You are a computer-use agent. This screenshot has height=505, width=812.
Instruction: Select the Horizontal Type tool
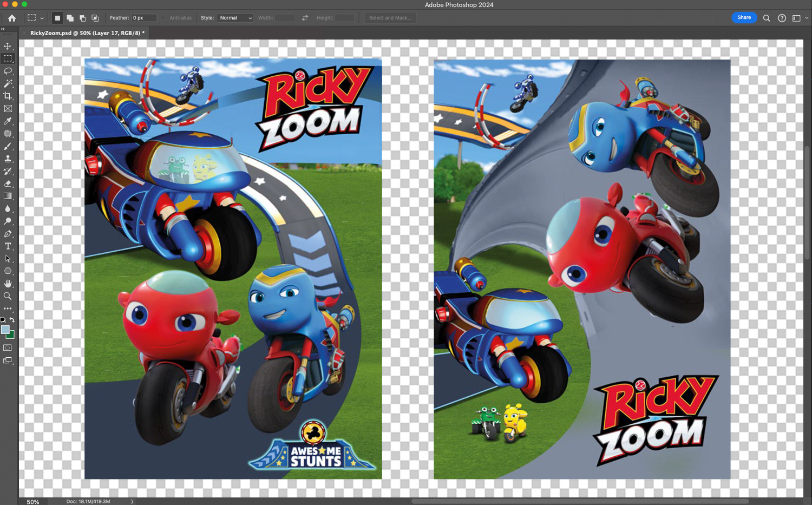click(8, 246)
